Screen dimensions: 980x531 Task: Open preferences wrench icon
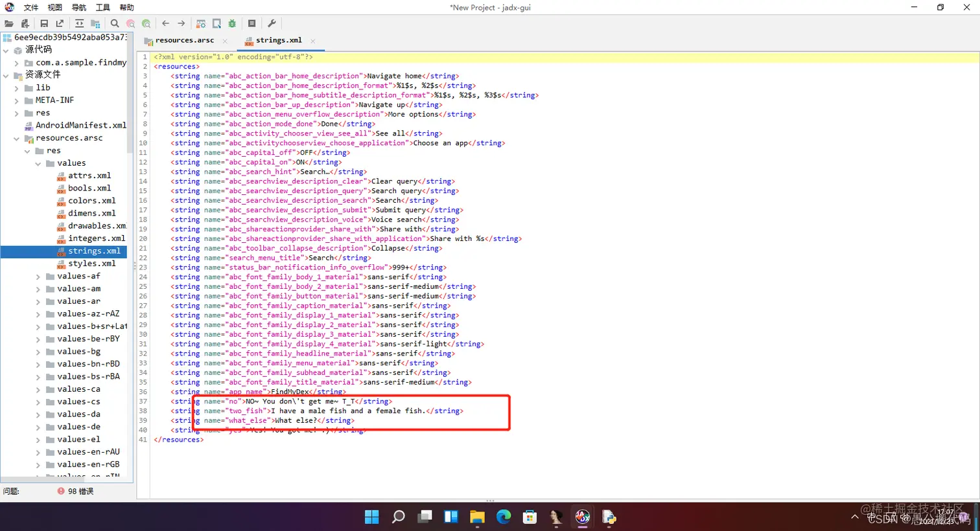(x=272, y=23)
